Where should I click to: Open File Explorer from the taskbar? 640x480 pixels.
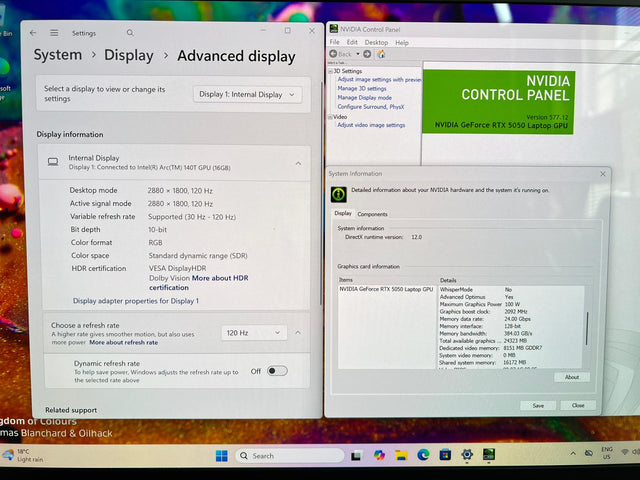click(401, 455)
